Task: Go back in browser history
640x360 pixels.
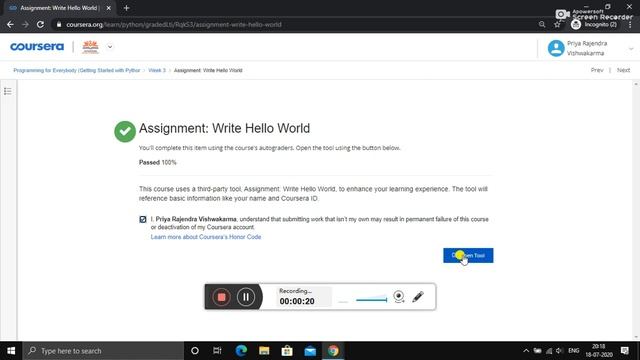Action: pyautogui.click(x=10, y=24)
